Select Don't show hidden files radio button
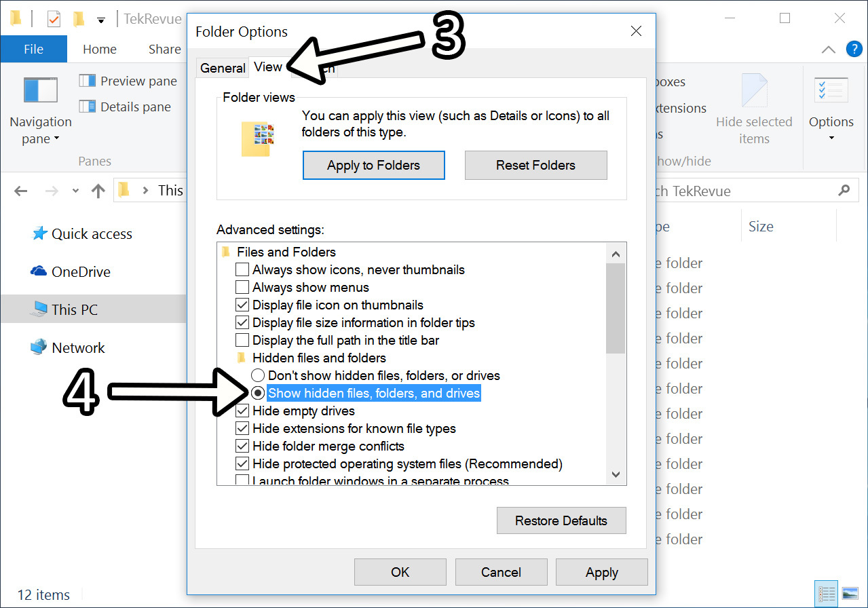Viewport: 868px width, 608px height. (x=258, y=375)
